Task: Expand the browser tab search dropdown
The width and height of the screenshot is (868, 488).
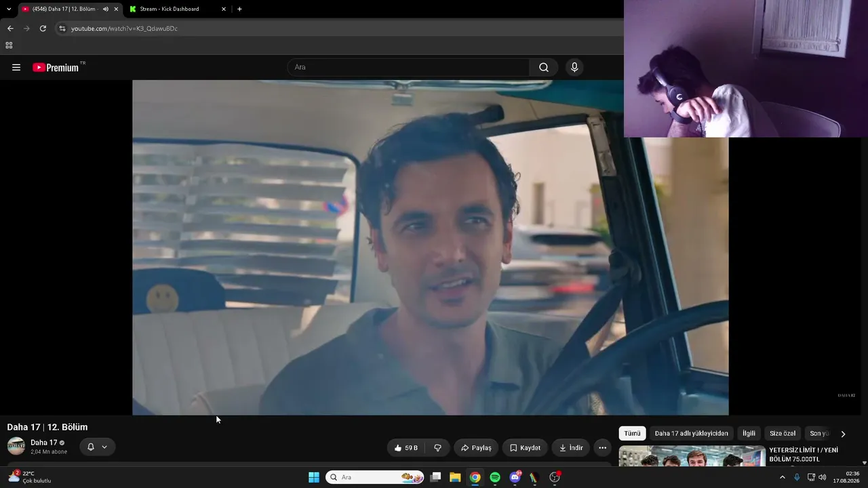Action: coord(9,9)
